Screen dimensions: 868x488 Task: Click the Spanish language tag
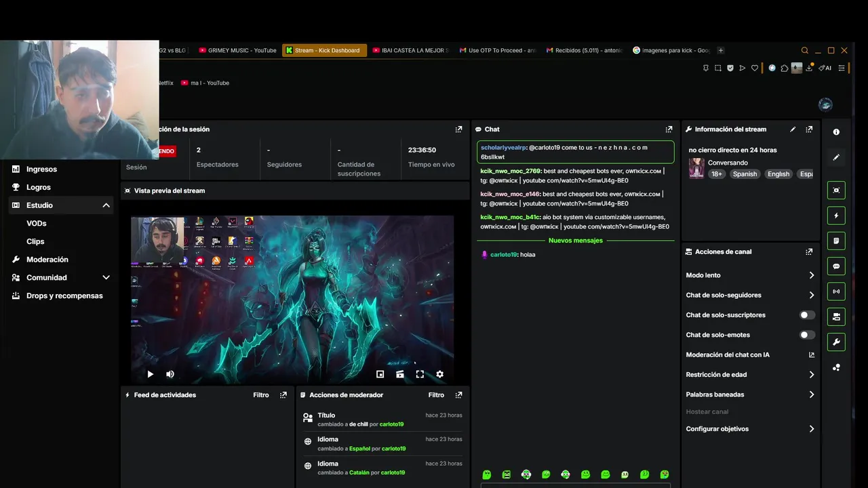pos(745,174)
